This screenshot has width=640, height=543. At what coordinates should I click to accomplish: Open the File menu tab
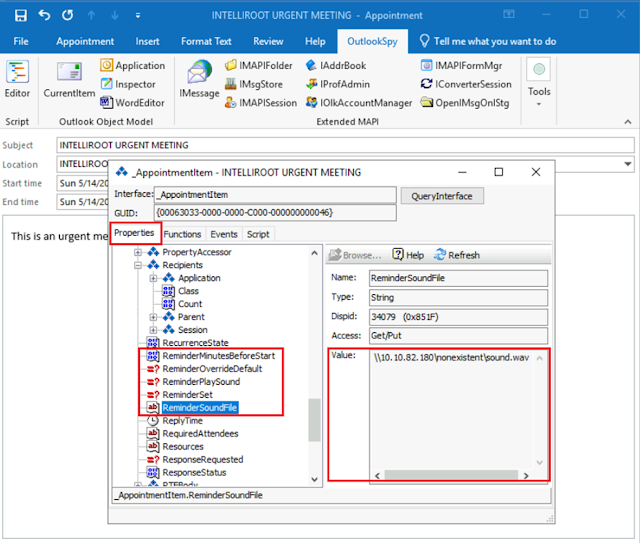click(21, 41)
